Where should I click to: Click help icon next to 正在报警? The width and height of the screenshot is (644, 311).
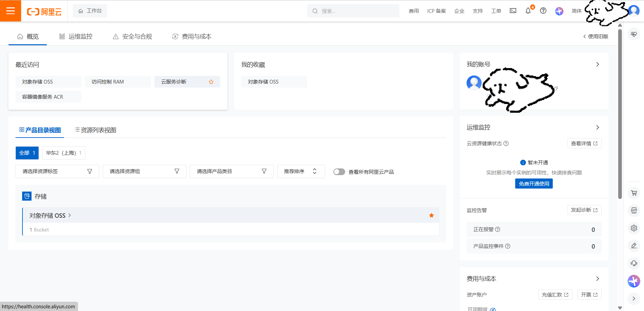(x=498, y=229)
